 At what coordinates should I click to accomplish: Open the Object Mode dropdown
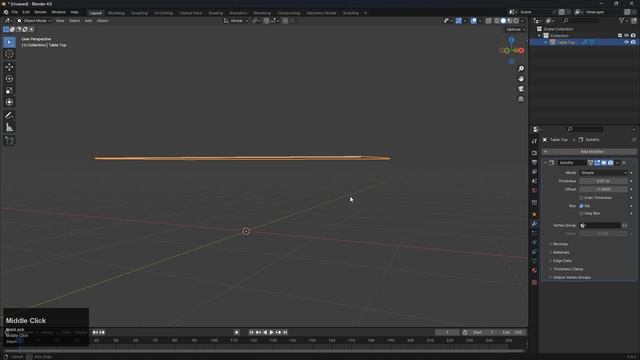(x=34, y=21)
